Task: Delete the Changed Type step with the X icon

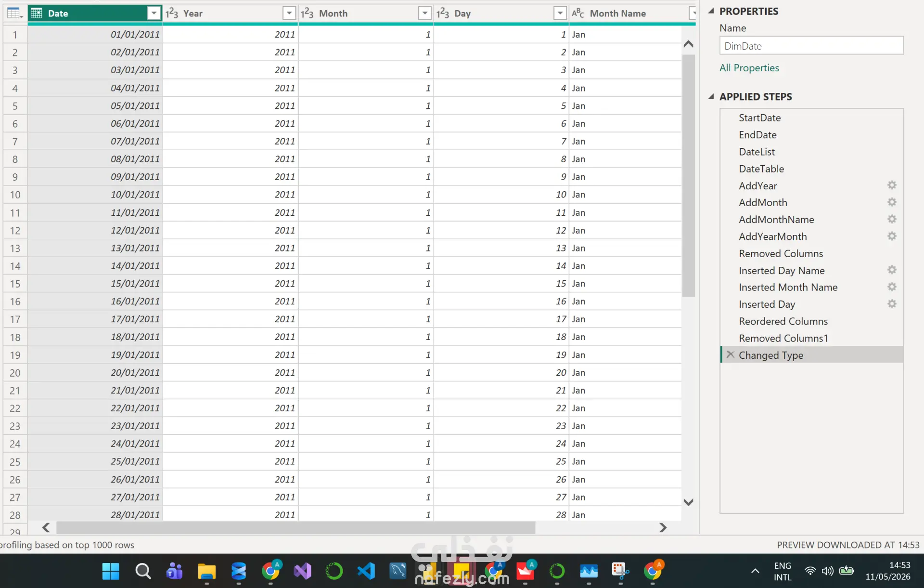Action: point(731,354)
